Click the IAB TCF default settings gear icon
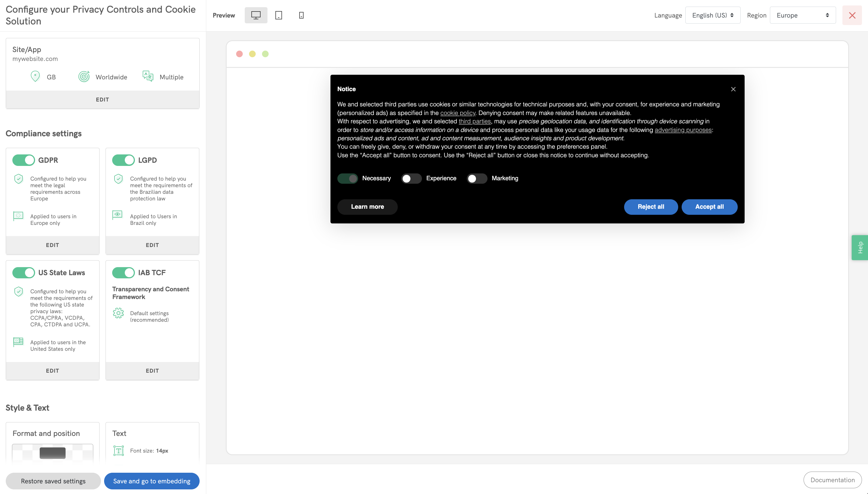 point(118,313)
